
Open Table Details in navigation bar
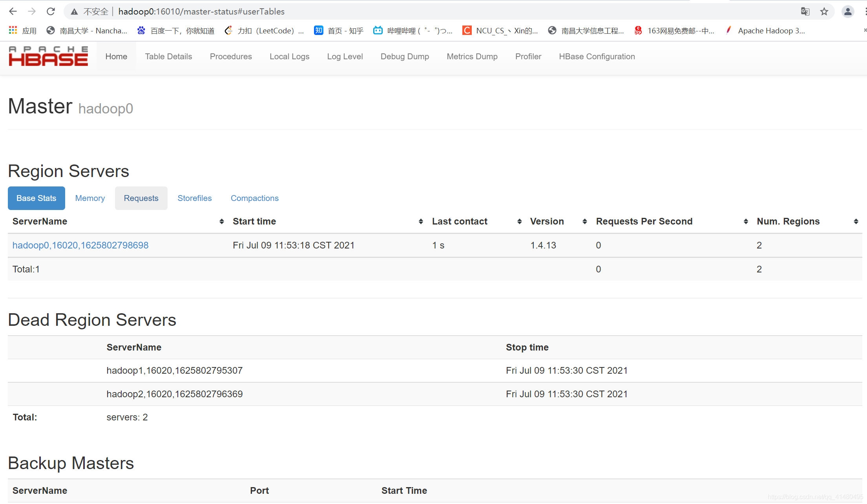click(x=168, y=57)
